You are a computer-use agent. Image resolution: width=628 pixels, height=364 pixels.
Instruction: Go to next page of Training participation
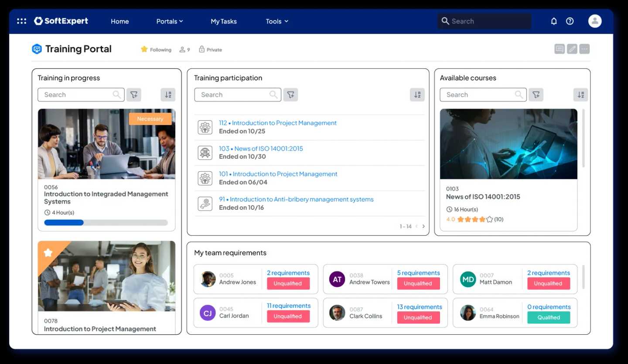tap(423, 226)
